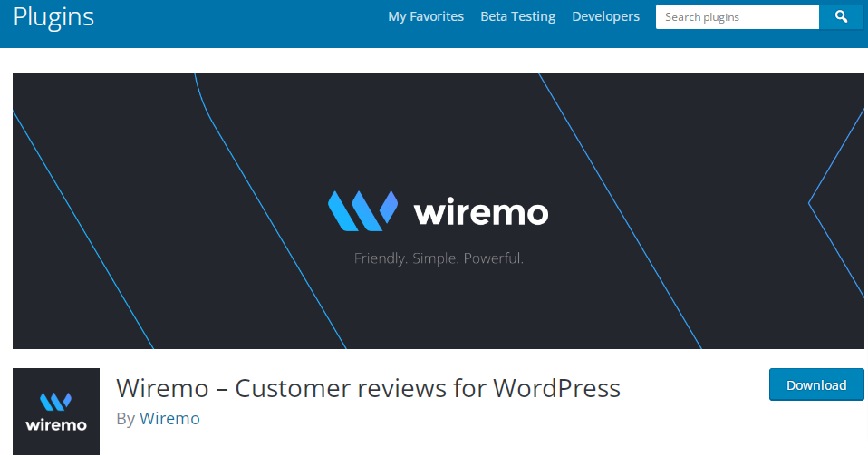Open the dark Wiremo plugin icon thumbnail

[x=56, y=412]
